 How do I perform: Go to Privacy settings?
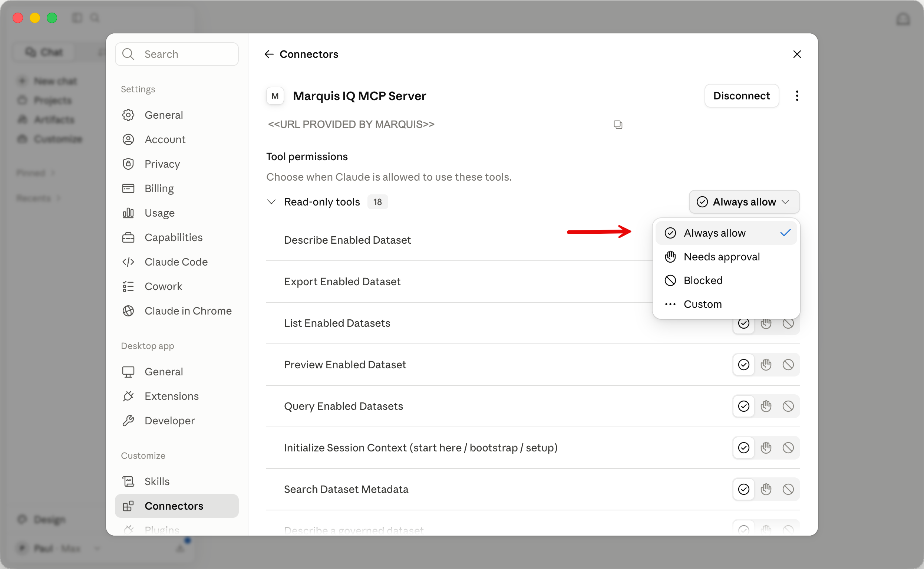pyautogui.click(x=177, y=164)
